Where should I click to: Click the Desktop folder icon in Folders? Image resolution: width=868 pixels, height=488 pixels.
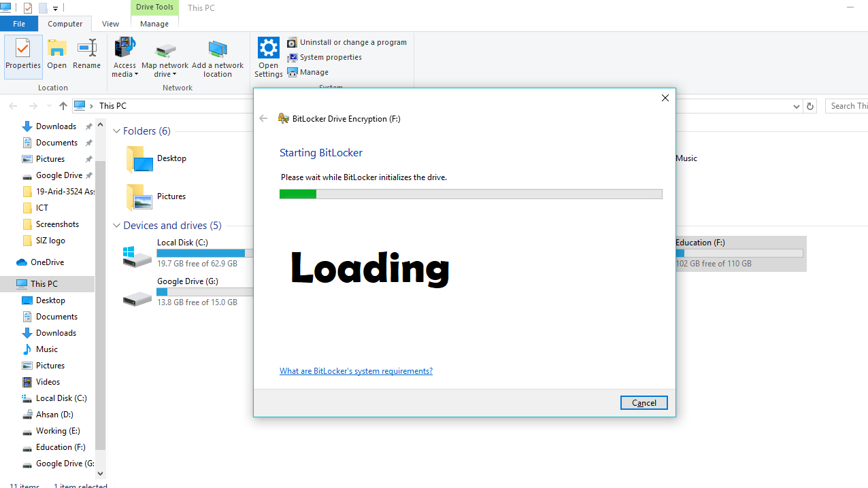pyautogui.click(x=139, y=158)
